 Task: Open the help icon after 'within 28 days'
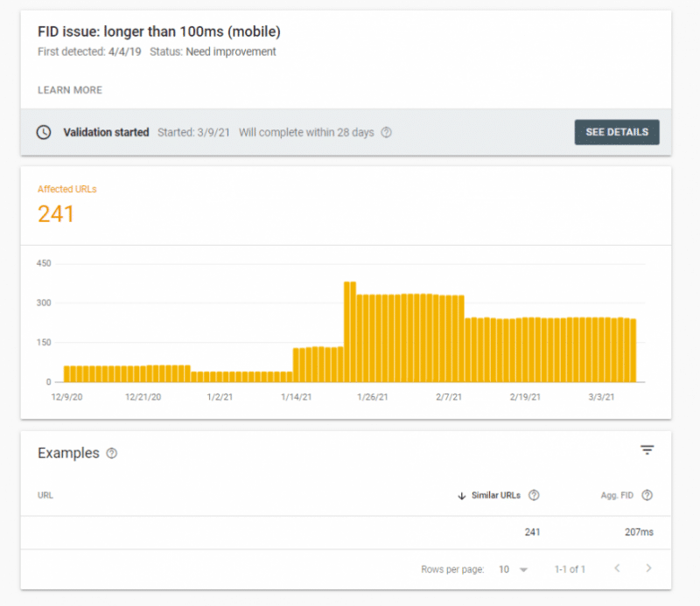click(x=387, y=132)
